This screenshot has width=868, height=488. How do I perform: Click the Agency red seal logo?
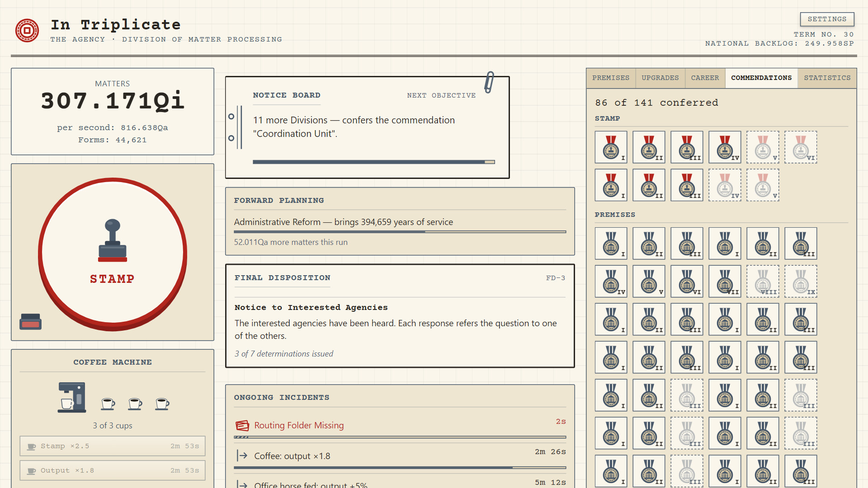[27, 30]
